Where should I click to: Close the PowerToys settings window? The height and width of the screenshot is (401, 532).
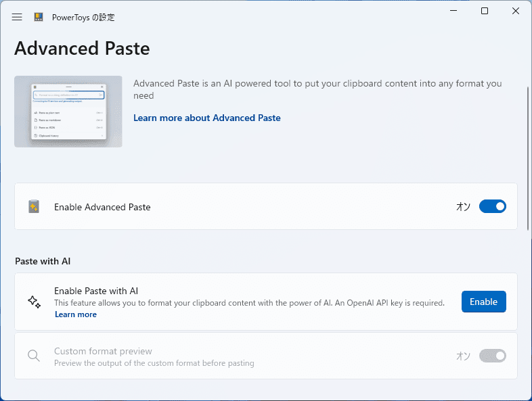(515, 11)
